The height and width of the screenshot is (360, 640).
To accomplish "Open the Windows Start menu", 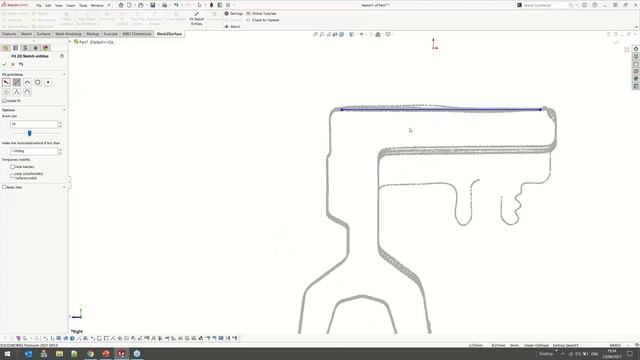I will coord(7,354).
